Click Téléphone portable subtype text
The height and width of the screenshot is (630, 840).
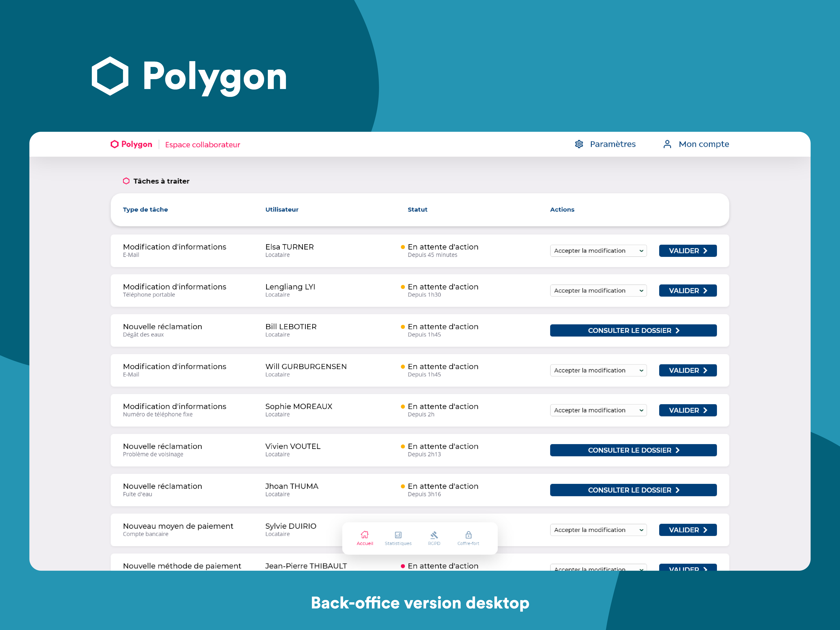point(149,295)
